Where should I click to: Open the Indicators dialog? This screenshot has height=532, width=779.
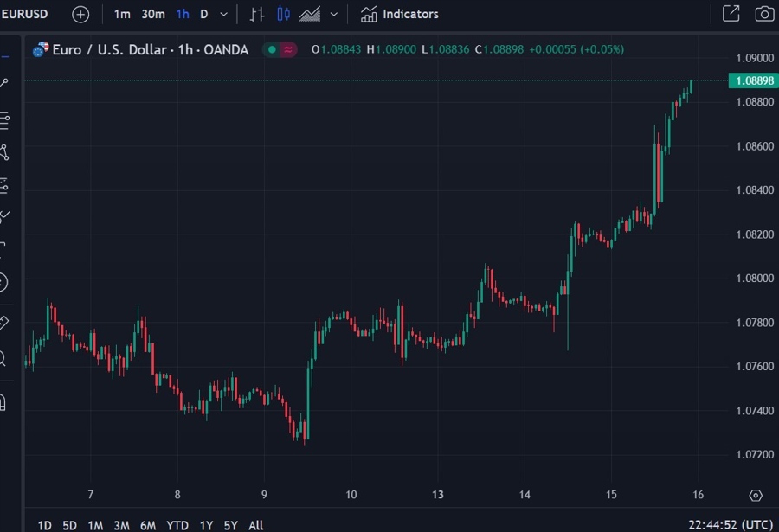click(399, 15)
